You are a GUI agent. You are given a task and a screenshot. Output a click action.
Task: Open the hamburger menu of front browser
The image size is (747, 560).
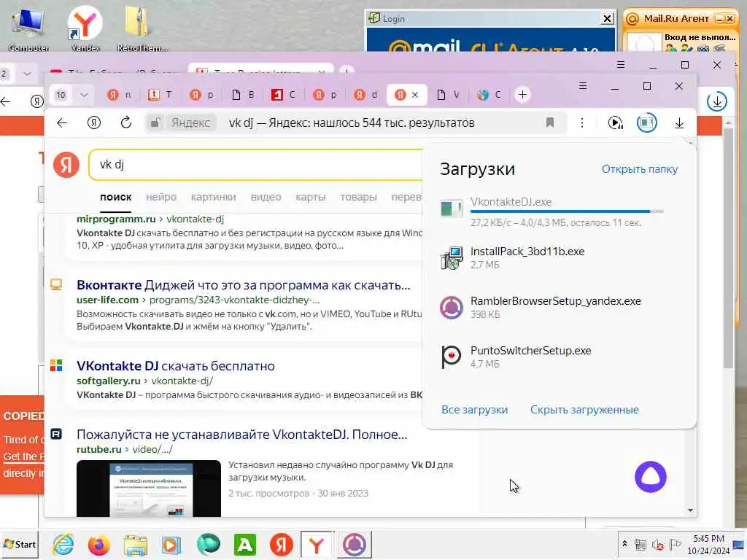pos(583,86)
